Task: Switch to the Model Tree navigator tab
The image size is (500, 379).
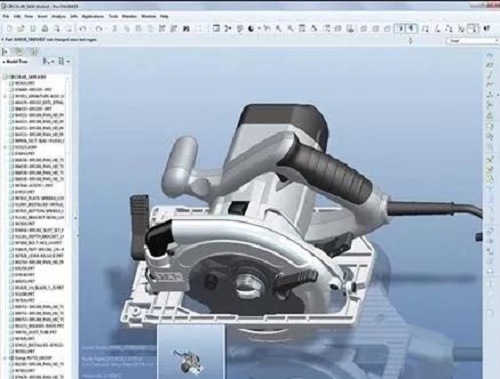Action: click(x=6, y=52)
